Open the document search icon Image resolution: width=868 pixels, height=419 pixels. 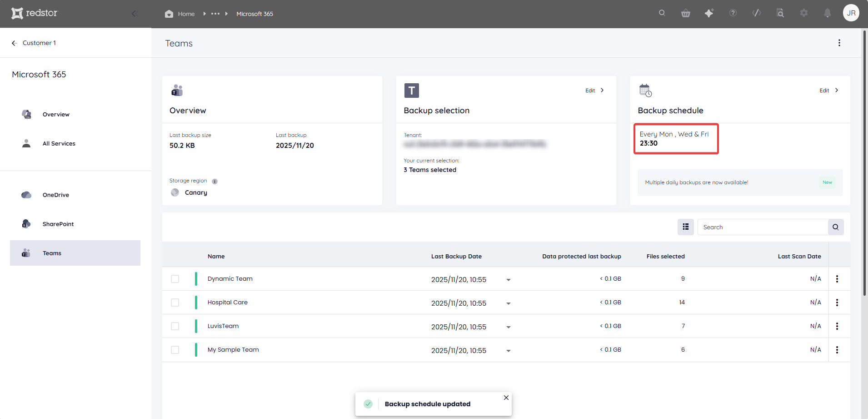780,13
